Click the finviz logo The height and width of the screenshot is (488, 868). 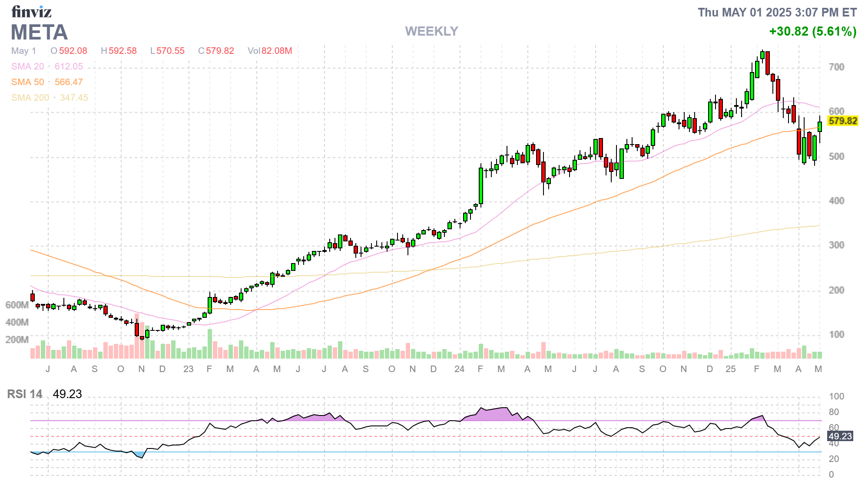[32, 12]
